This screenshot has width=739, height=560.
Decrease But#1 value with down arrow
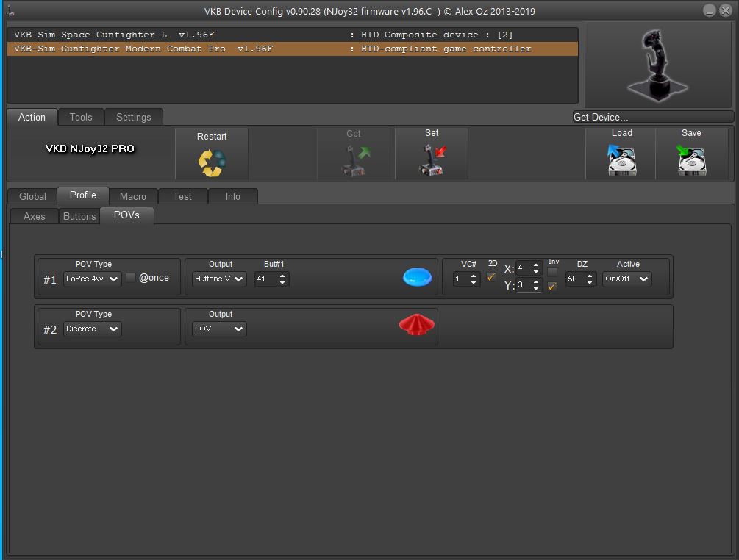(282, 282)
